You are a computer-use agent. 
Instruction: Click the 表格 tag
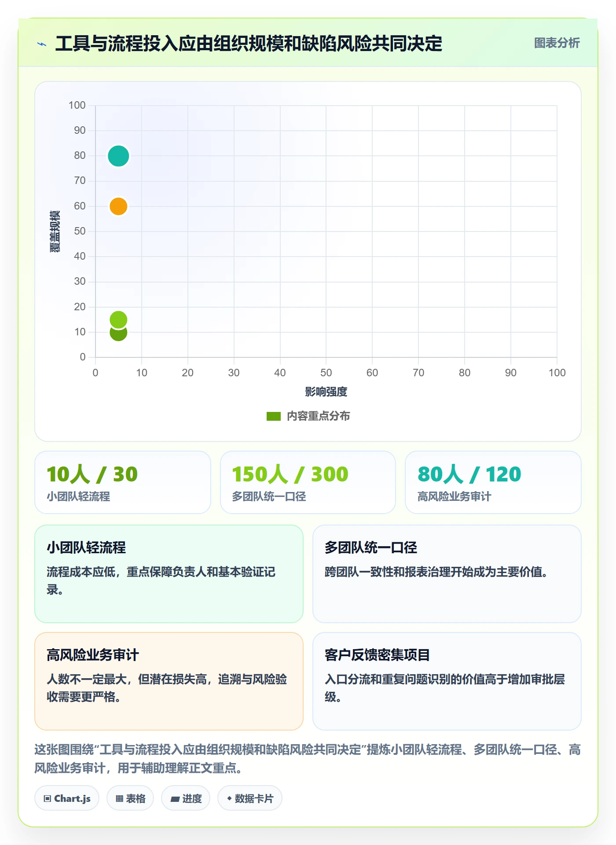point(130,798)
